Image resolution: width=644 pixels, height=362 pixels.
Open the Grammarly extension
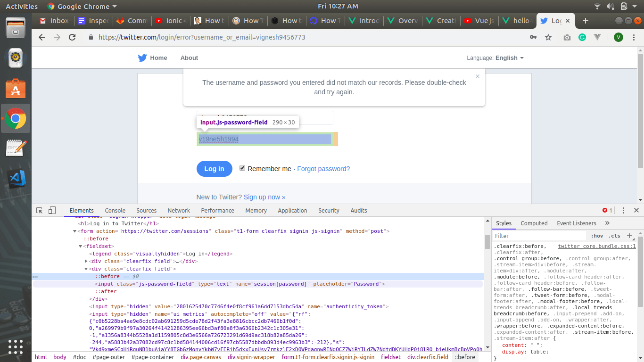pos(582,37)
